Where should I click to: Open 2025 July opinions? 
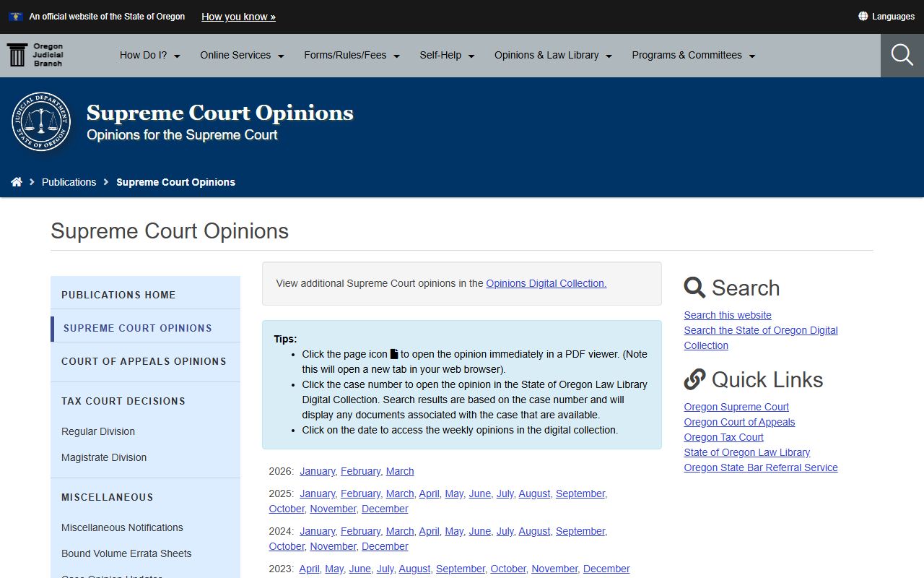[505, 493]
